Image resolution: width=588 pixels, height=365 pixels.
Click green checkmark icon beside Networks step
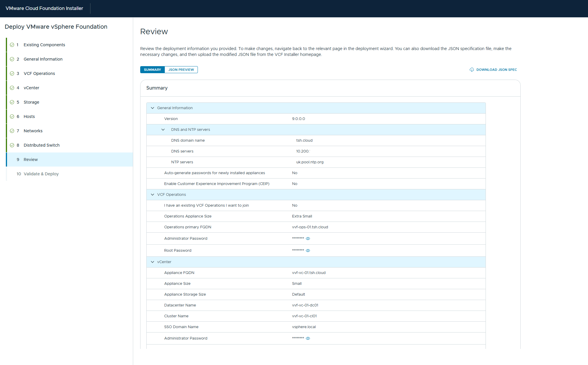[x=12, y=131]
